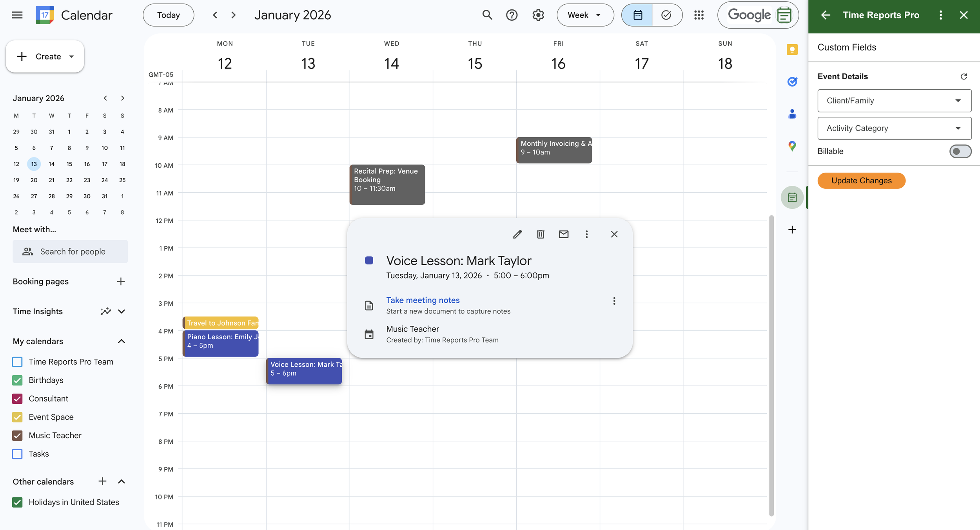Screen dimensions: 980x530
Task: Open Google Keep in the side panel
Action: point(792,49)
